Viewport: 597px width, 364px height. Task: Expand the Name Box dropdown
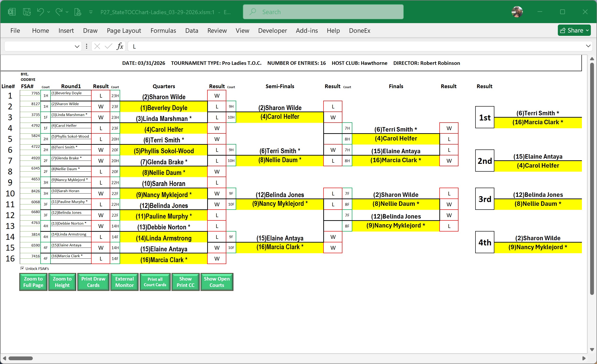pyautogui.click(x=77, y=46)
